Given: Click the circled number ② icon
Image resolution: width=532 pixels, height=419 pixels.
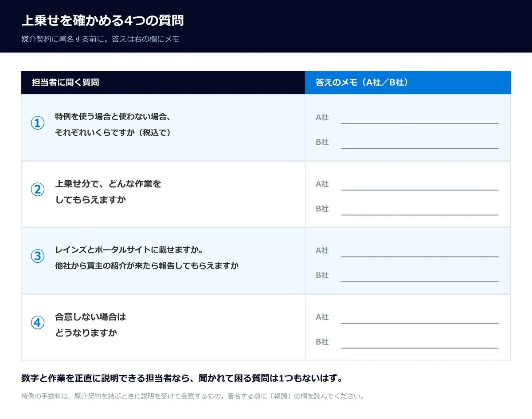Looking at the screenshot, I should point(38,190).
